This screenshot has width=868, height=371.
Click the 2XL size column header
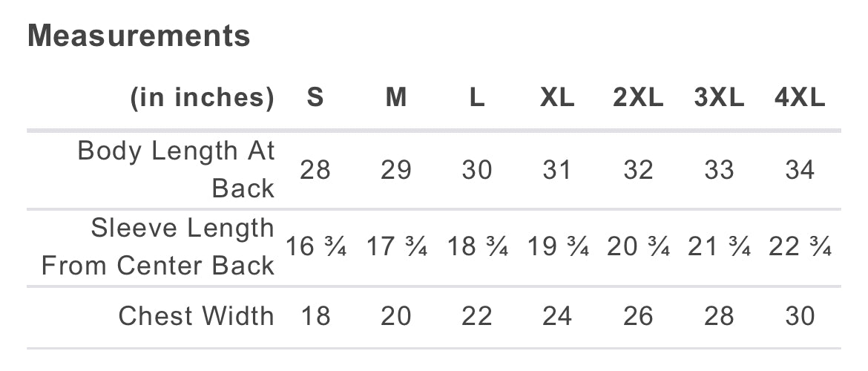pos(638,98)
